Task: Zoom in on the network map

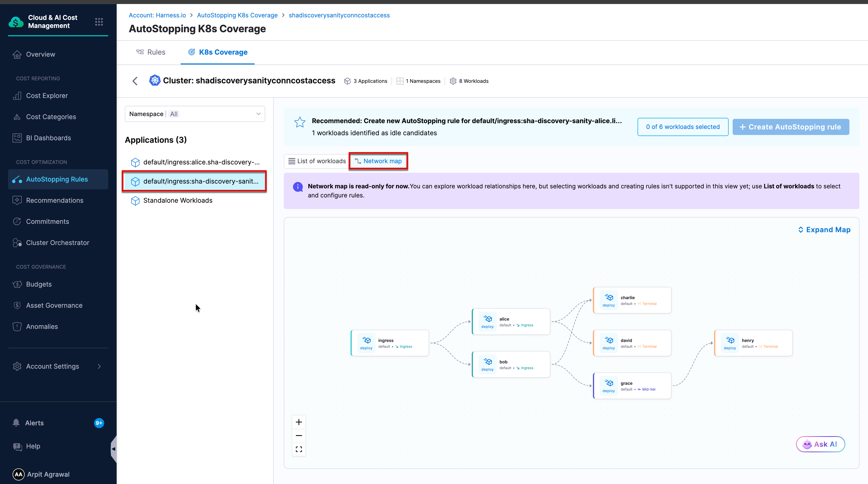Action: pyautogui.click(x=299, y=422)
